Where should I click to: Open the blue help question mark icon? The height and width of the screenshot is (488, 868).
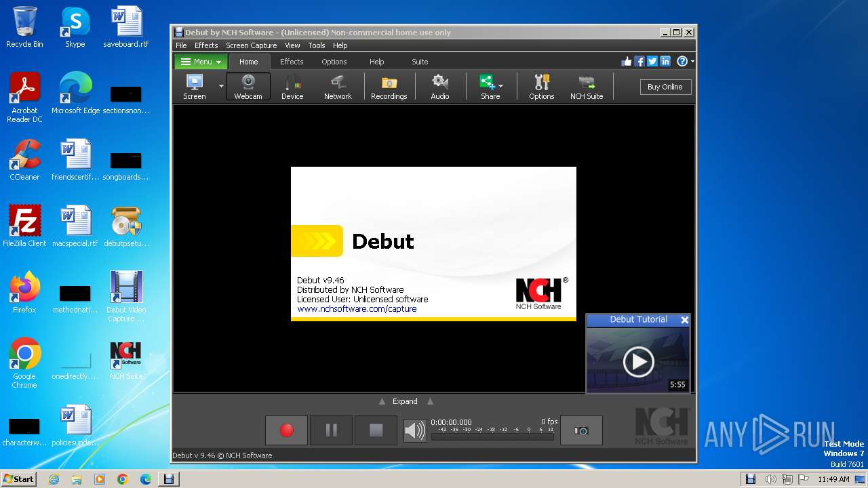[682, 62]
